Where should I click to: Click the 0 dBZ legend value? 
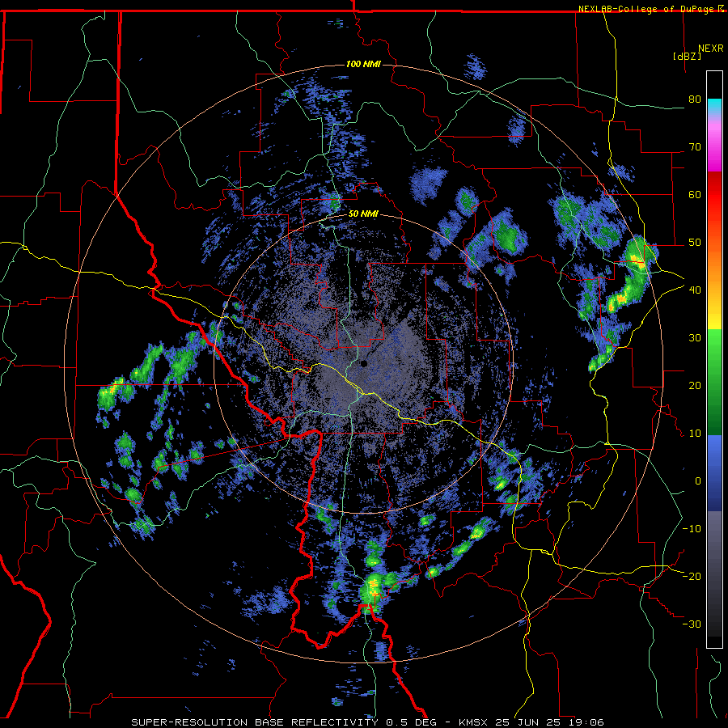click(698, 481)
